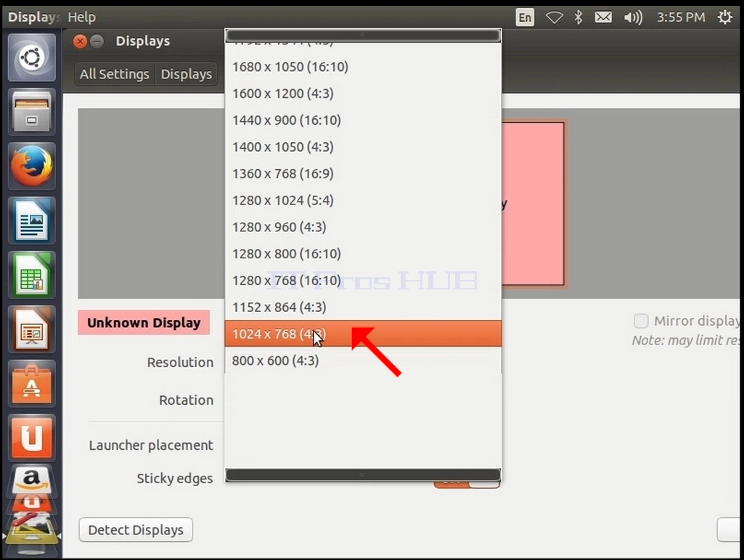This screenshot has width=744, height=560.
Task: Minimize the Displays window
Action: pos(97,42)
